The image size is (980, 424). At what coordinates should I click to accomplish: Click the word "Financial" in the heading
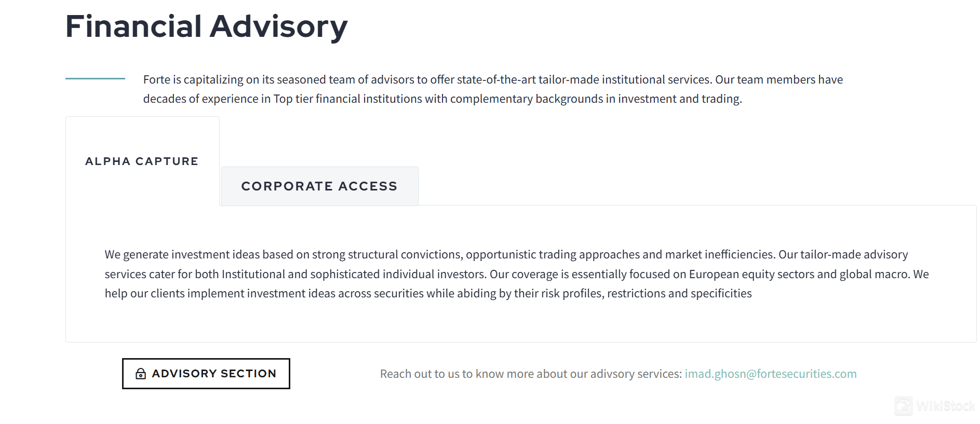point(133,26)
